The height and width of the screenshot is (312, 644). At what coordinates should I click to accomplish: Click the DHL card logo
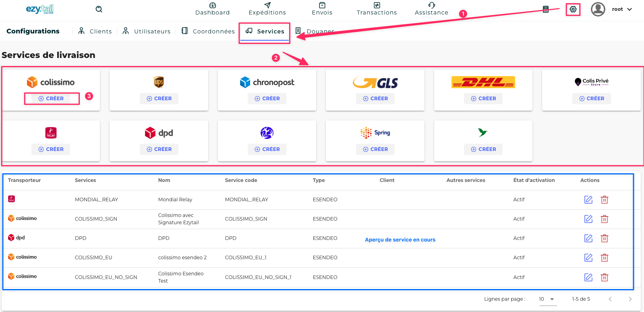pos(483,82)
